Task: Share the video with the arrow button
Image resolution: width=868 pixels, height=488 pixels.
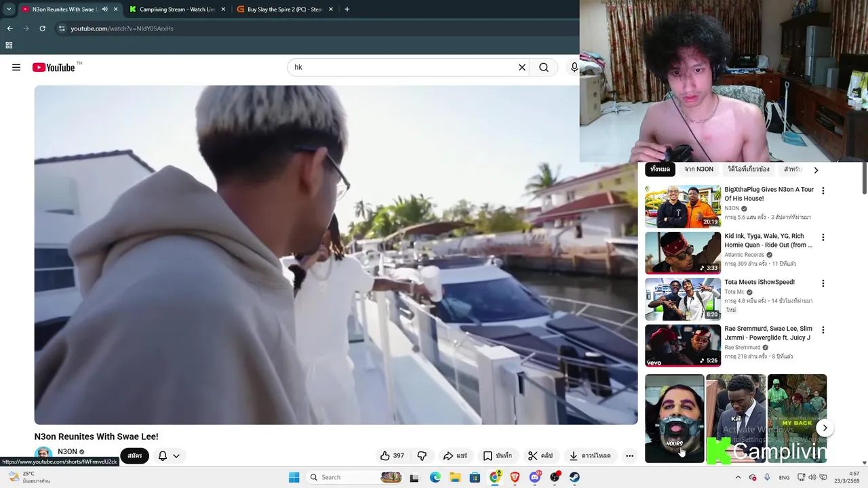Action: tap(455, 455)
